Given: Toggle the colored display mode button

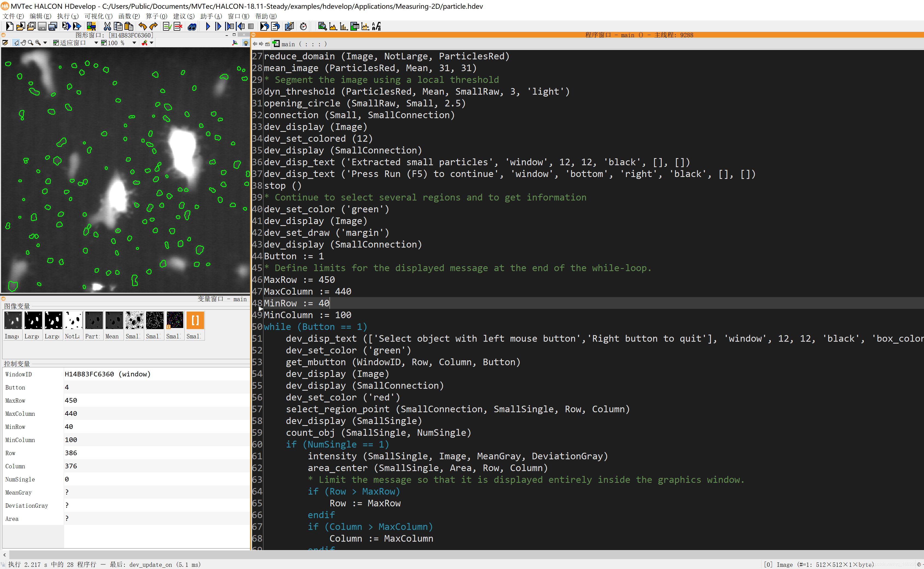Looking at the screenshot, I should pyautogui.click(x=144, y=43).
